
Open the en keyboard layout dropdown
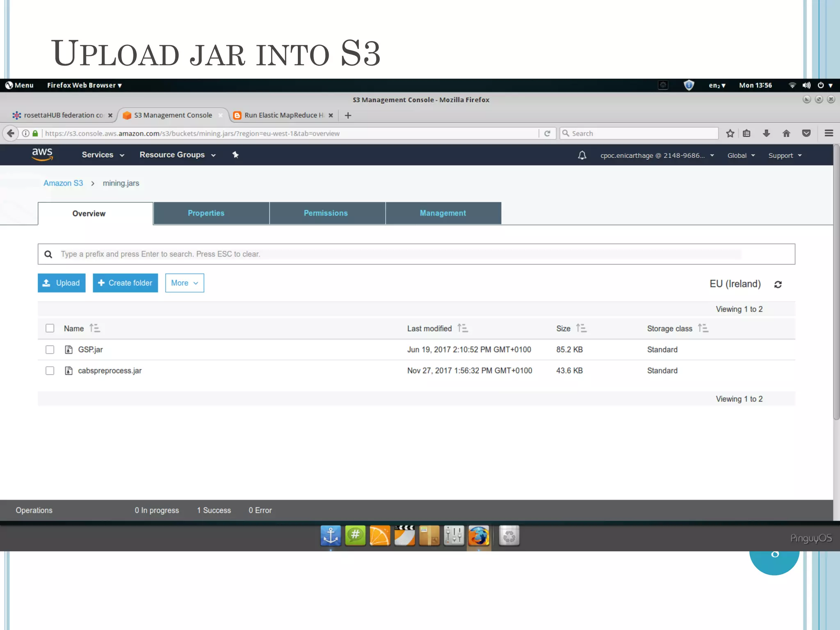click(717, 85)
